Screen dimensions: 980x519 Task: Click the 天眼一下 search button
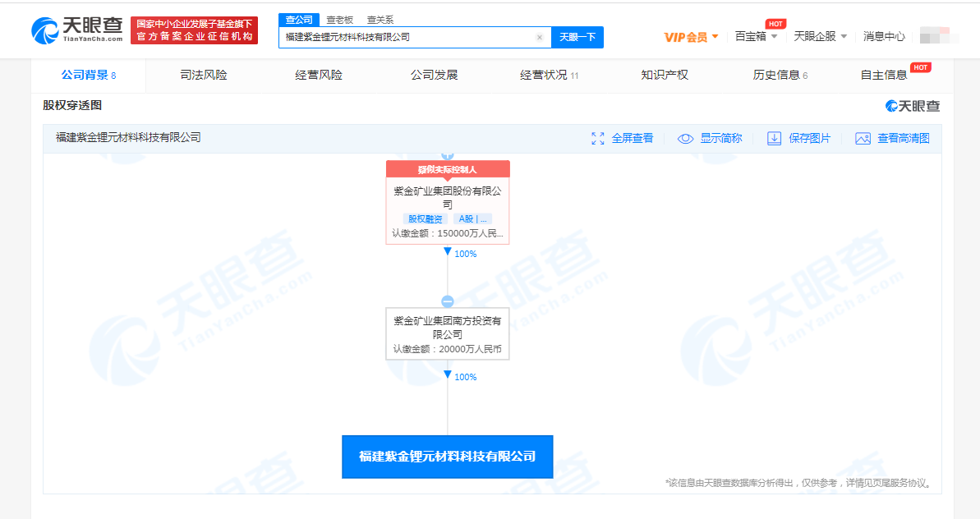click(577, 38)
